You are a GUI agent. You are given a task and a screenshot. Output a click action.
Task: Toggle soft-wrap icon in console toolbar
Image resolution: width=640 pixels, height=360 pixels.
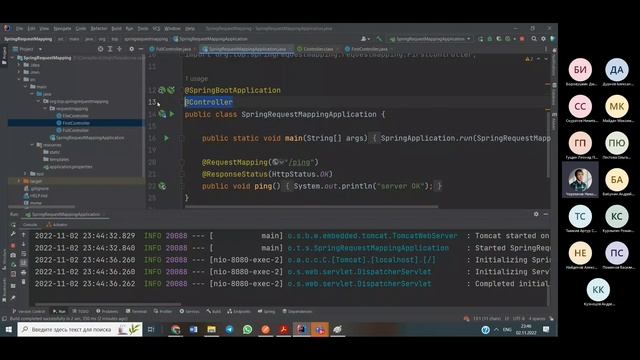pyautogui.click(x=23, y=253)
